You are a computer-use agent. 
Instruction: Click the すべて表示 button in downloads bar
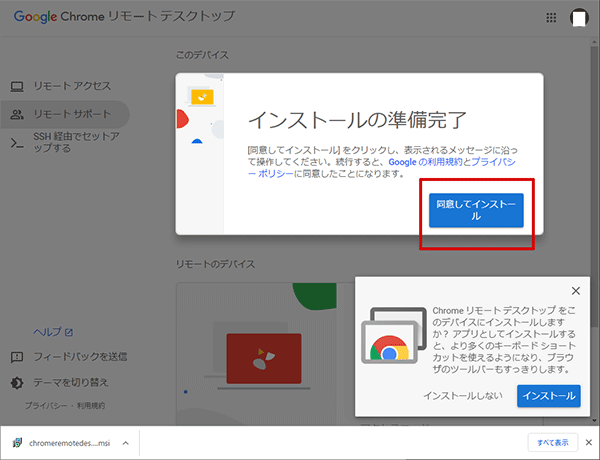553,443
